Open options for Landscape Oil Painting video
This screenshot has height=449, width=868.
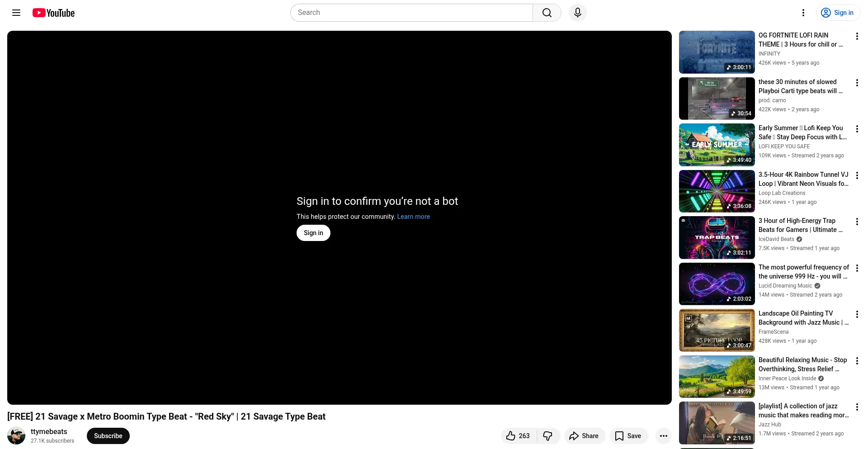(857, 314)
